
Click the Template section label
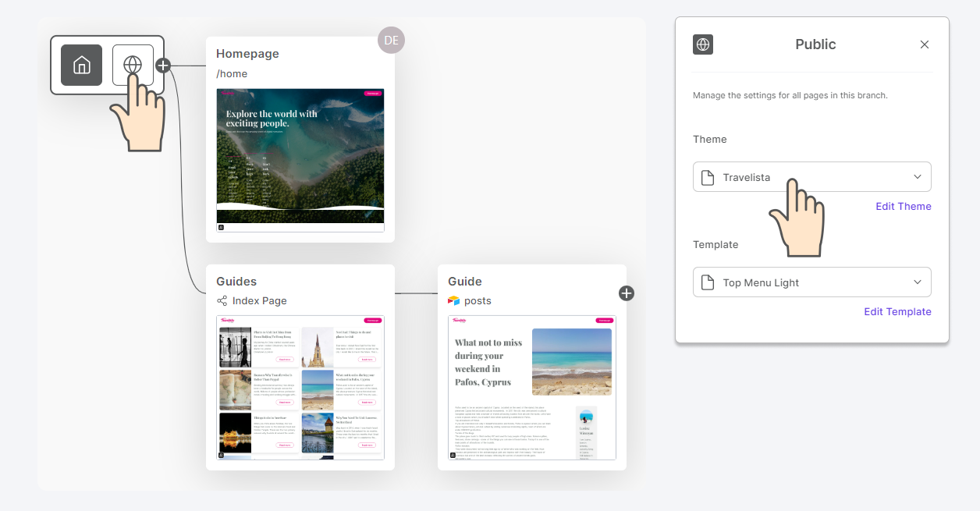715,245
